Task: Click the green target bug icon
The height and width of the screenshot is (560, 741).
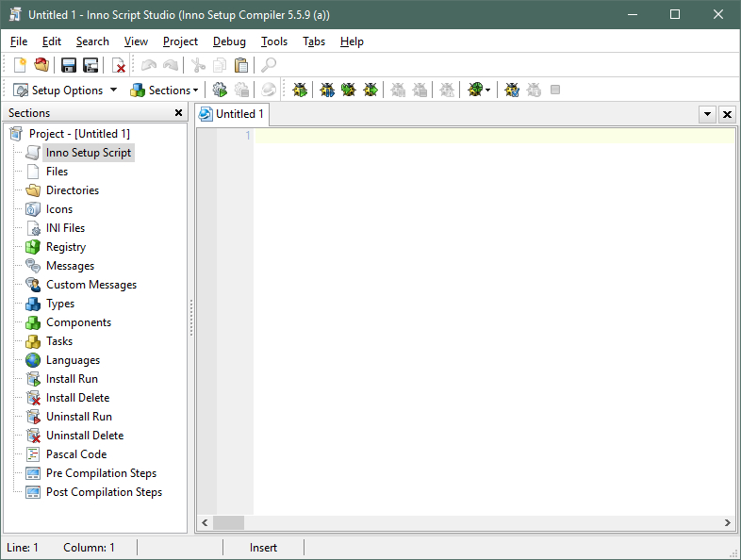Action: click(x=475, y=90)
